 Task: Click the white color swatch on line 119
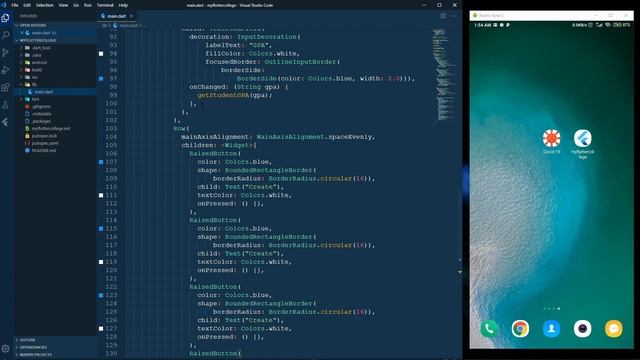point(101,262)
